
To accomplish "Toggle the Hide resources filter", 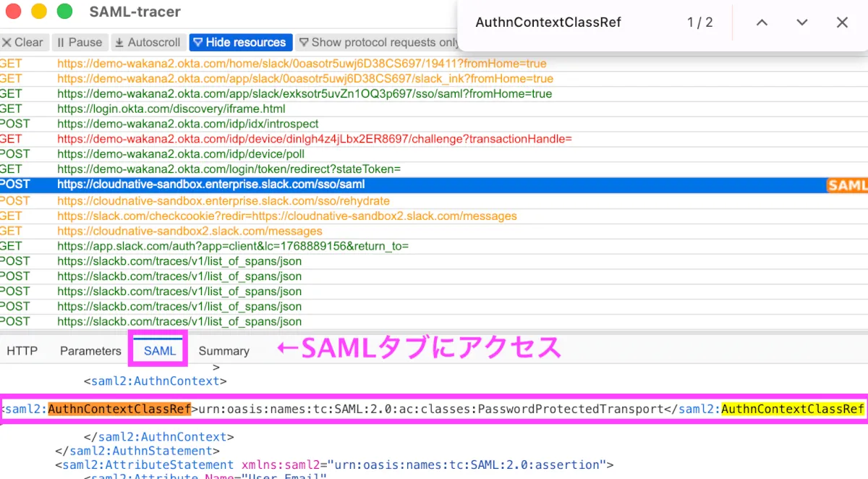I will pyautogui.click(x=241, y=43).
